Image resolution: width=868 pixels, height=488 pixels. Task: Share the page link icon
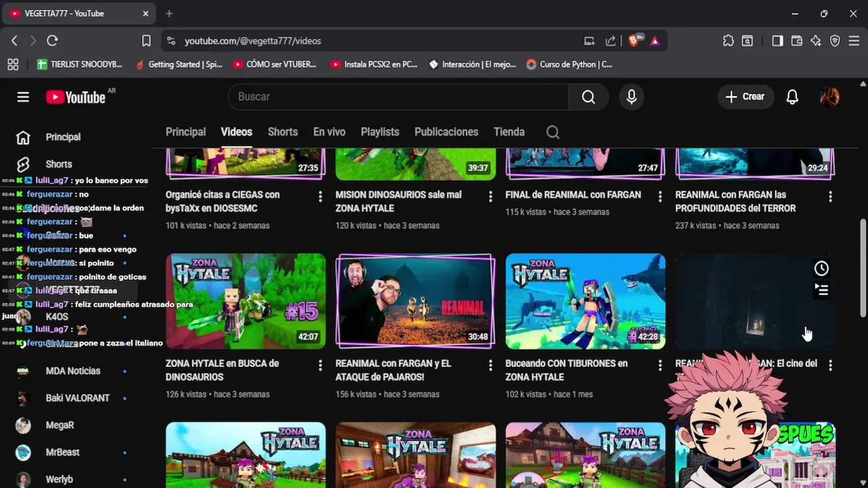pyautogui.click(x=610, y=41)
